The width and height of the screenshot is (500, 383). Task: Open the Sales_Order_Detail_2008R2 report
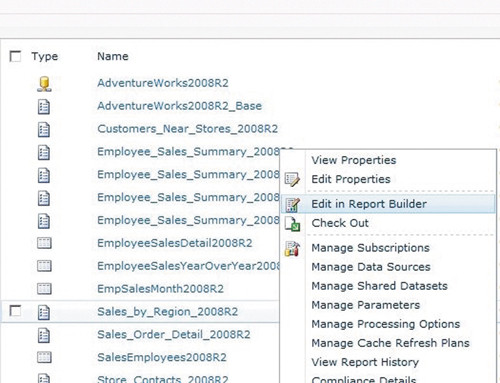pos(174,335)
